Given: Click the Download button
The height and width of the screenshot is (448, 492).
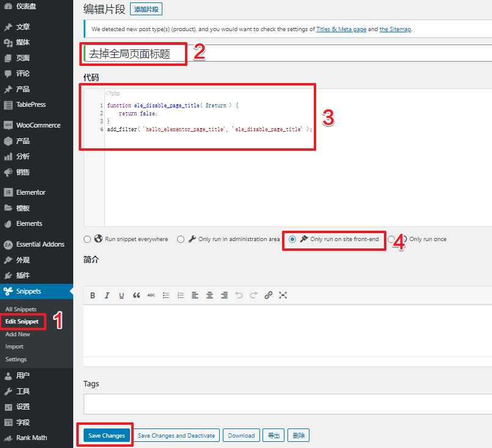Looking at the screenshot, I should [241, 435].
